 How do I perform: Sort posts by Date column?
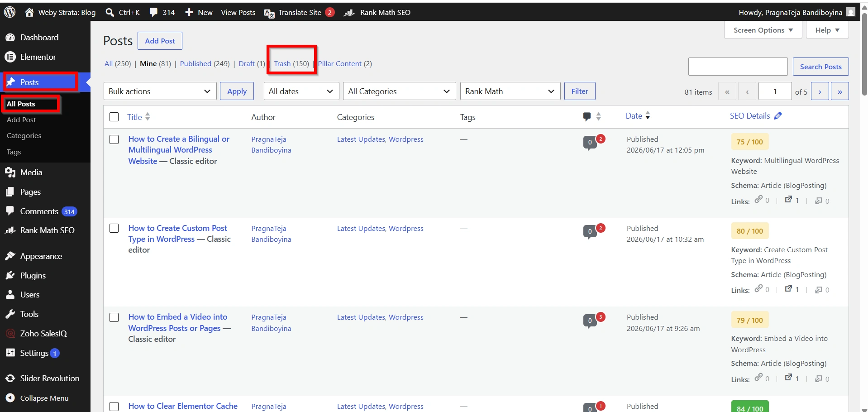(638, 116)
